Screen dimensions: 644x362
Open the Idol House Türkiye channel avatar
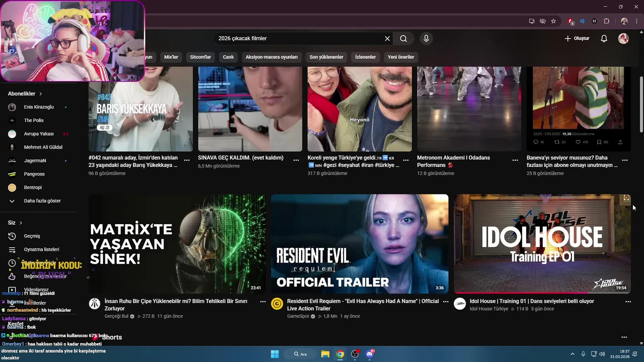click(x=460, y=304)
